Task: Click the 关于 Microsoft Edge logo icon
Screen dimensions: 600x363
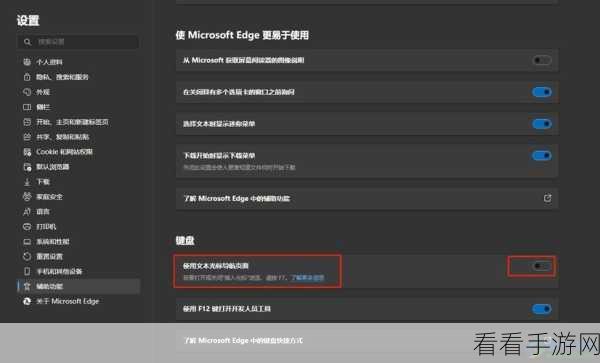Action: (x=27, y=301)
